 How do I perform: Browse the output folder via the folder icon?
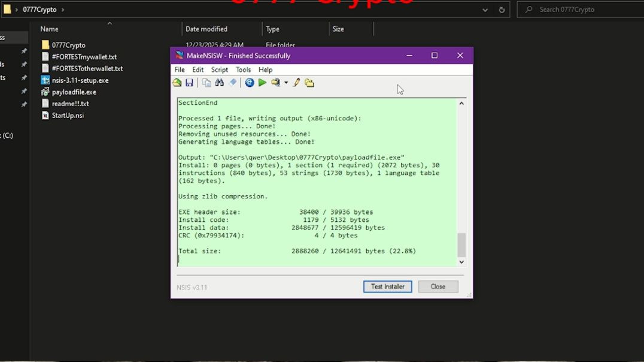309,83
